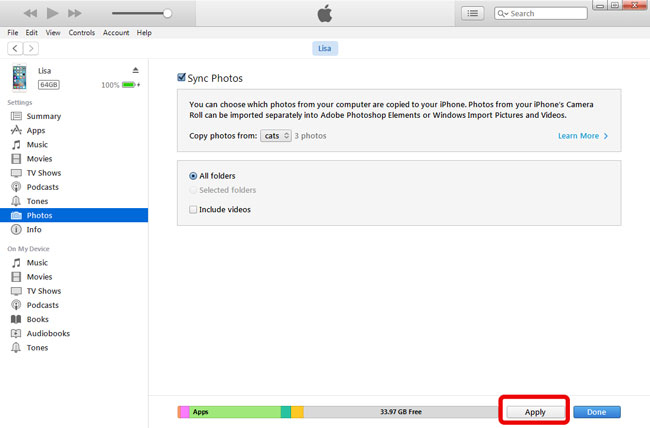The width and height of the screenshot is (650, 428).
Task: Click the Search input field
Action: (x=541, y=13)
